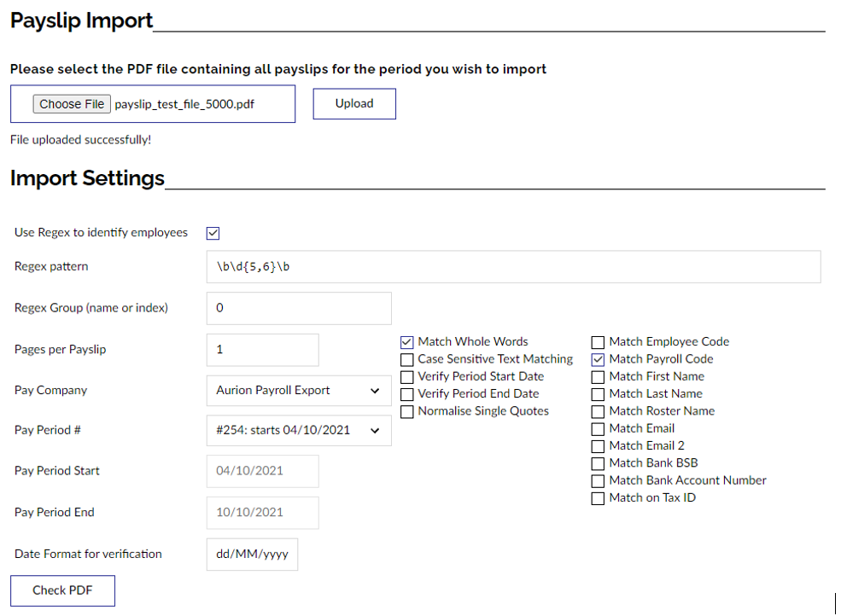This screenshot has height=616, width=841.
Task: Enable Verify Period Start Date
Action: (407, 376)
